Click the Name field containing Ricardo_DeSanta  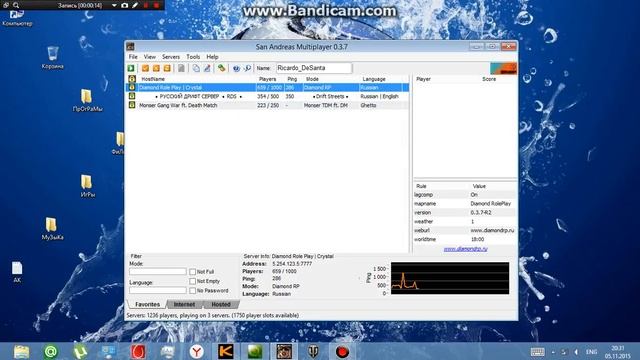(314, 68)
